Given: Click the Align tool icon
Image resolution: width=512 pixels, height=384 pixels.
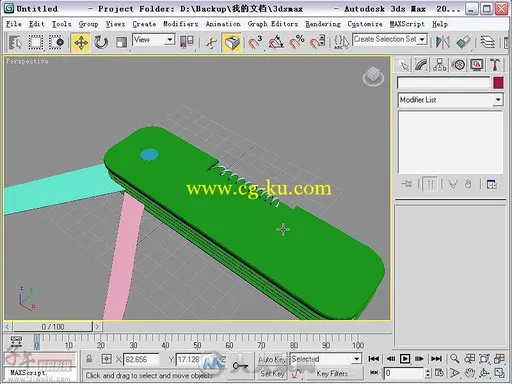Looking at the screenshot, I should pos(463,42).
